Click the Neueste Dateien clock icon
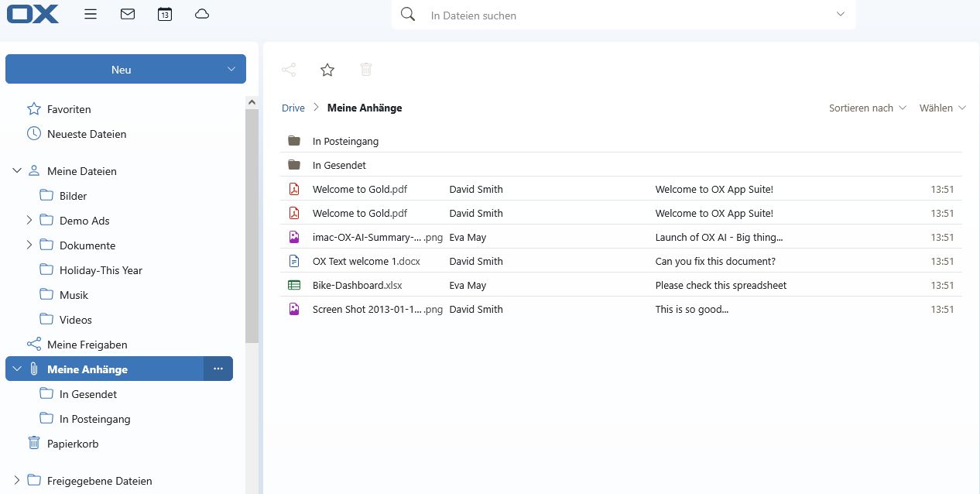 click(x=34, y=133)
